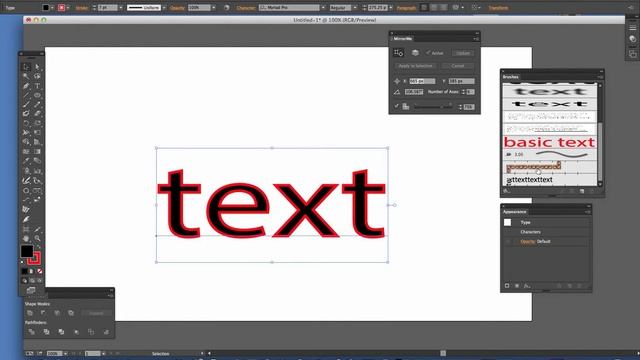This screenshot has height=360, width=640.
Task: Open the Brushes panel tab
Action: (x=511, y=77)
